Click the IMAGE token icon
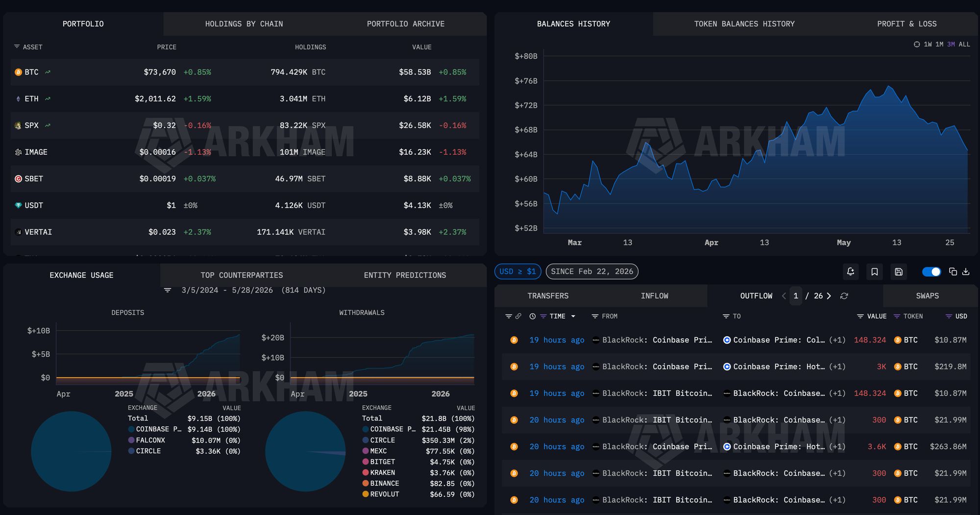 [18, 152]
